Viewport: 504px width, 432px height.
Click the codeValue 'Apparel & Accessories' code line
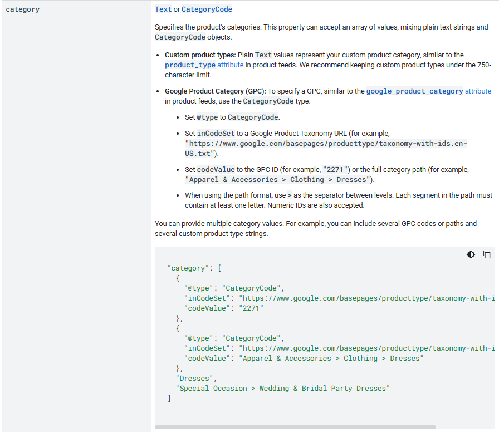[304, 359]
